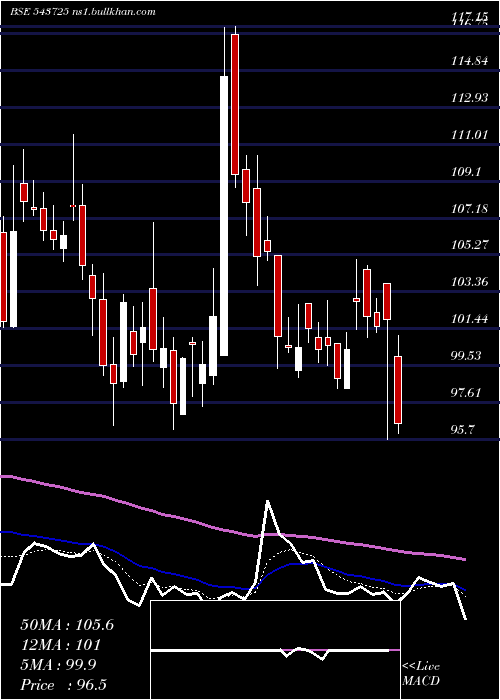Select the 99.53 price axis label
The height and width of the screenshot is (700, 500).
[x=467, y=356]
